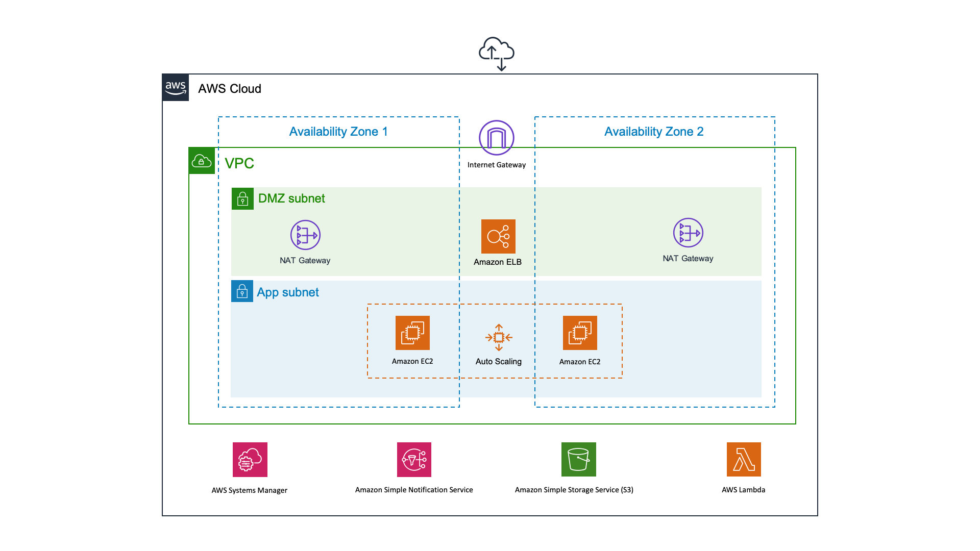Viewport: 980px width, 551px height.
Task: Click the 'AWS Cloud' label
Action: (230, 89)
